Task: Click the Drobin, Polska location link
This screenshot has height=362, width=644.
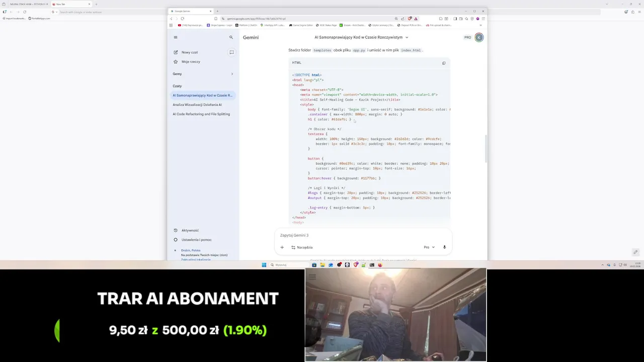Action: coord(191,250)
